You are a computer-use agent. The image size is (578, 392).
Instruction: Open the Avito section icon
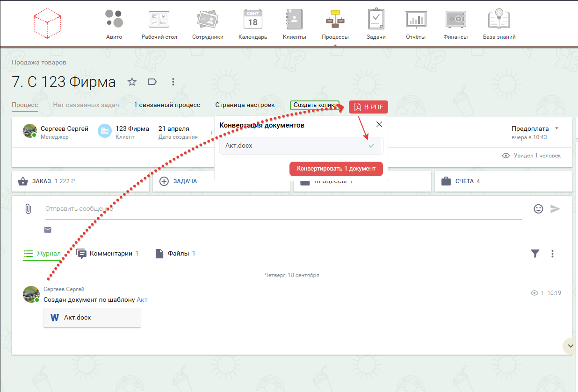114,20
